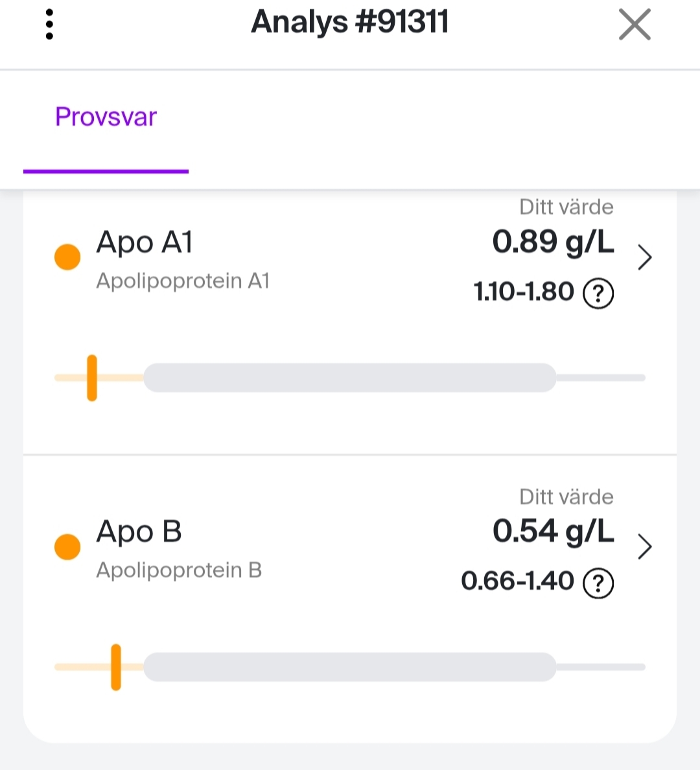Click the Apo B reference range help icon

point(598,583)
